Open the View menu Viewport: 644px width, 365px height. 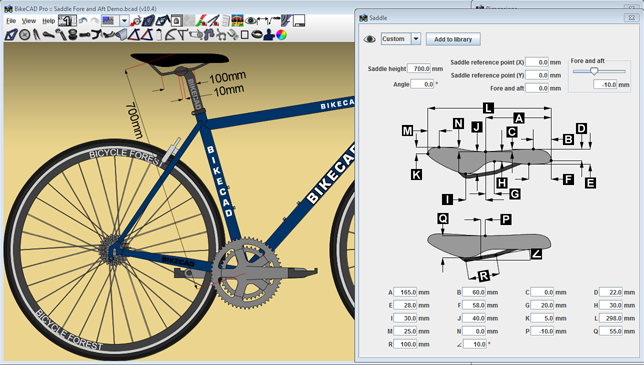[x=29, y=21]
